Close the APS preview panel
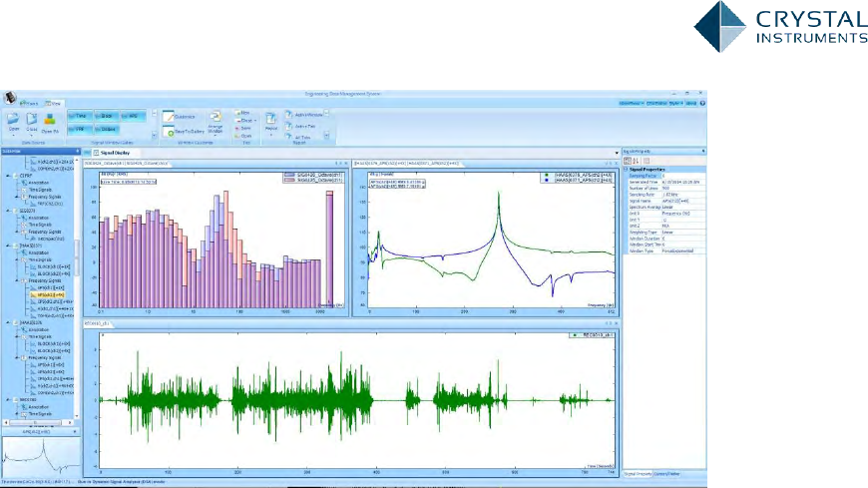 click(x=75, y=431)
